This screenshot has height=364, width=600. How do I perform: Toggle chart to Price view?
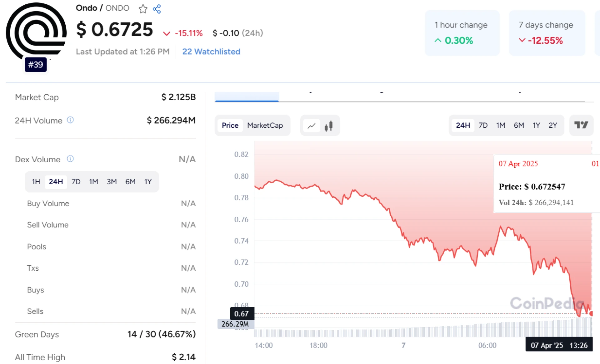[x=230, y=125]
